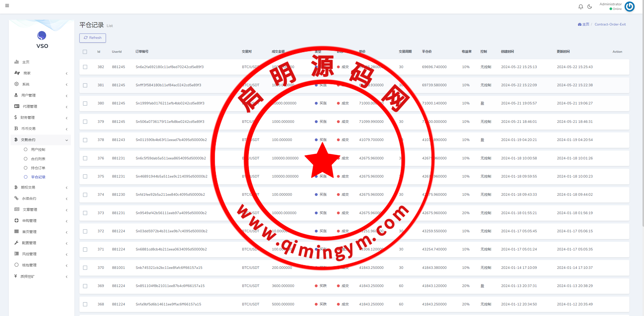This screenshot has height=316, width=644.
Task: Check the select-all header checkbox
Action: click(85, 52)
